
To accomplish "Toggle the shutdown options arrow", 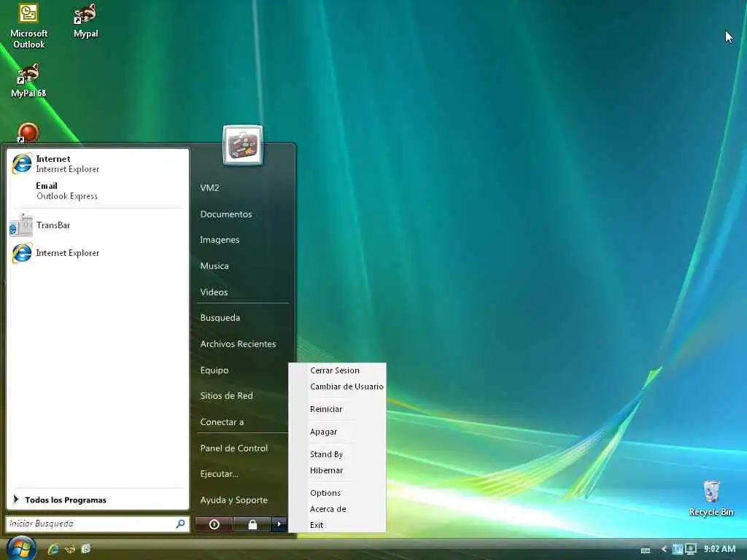I will [279, 524].
